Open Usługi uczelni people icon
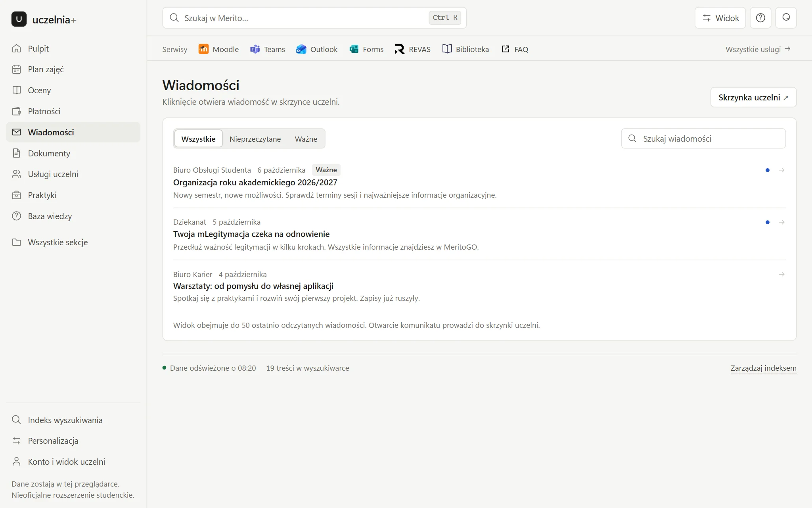 pos(16,174)
